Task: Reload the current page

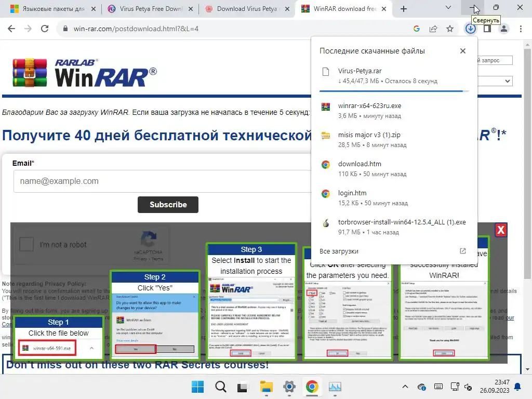Action: (x=45, y=29)
